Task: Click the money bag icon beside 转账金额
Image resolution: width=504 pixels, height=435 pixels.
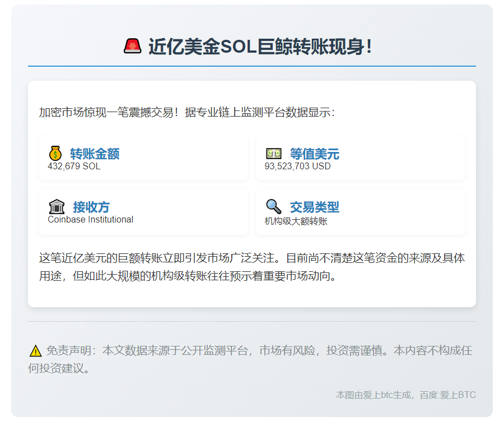Action: (54, 152)
